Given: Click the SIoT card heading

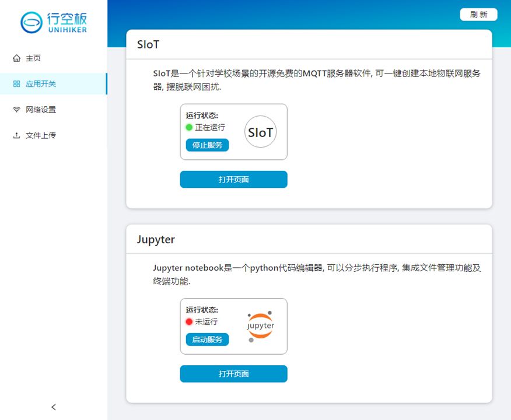Looking at the screenshot, I should point(148,45).
